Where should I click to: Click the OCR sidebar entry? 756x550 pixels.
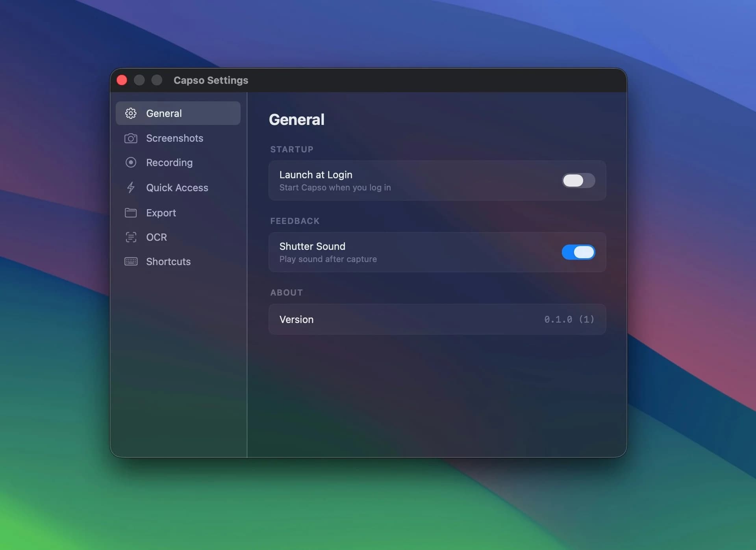pos(156,237)
